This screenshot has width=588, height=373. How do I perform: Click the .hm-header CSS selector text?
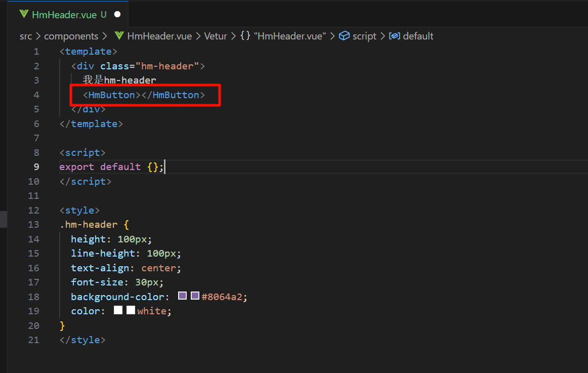[x=89, y=225]
